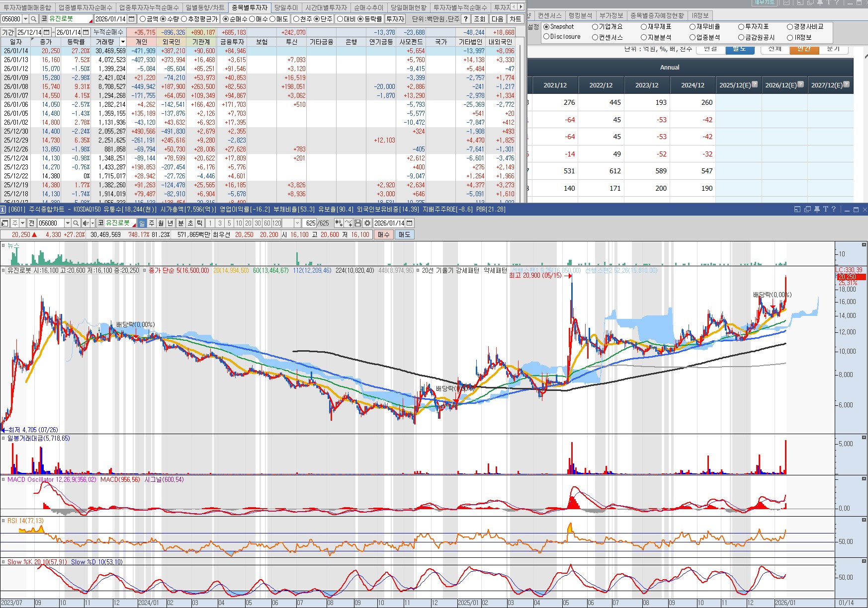Open the 랭킹분석 tab

[x=580, y=15]
